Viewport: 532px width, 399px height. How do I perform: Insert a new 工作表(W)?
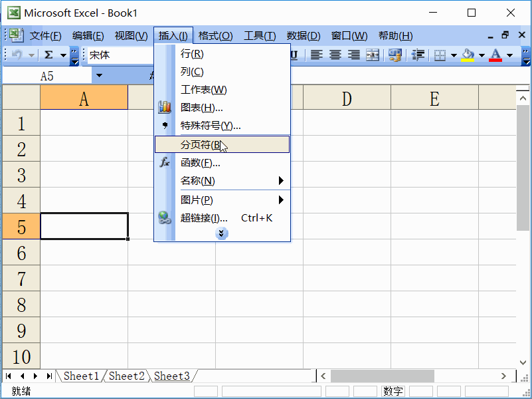point(222,90)
